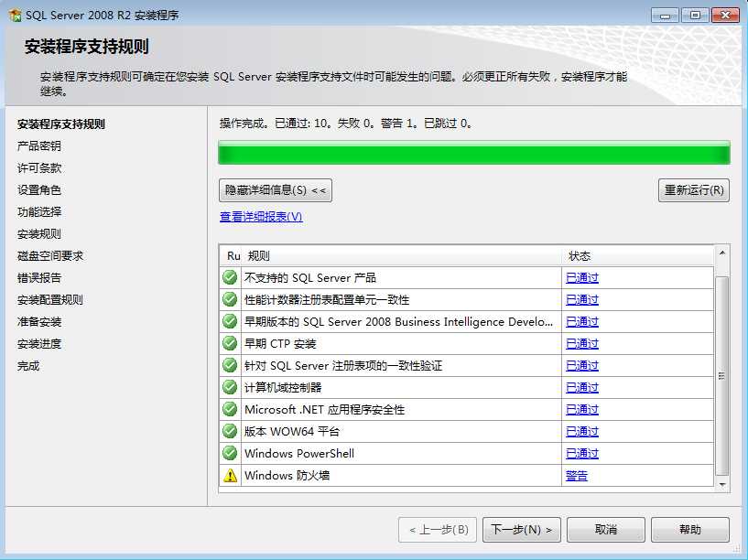Open 已通过 status for 性能计数器注册表配置单元一致性
748x560 pixels.
[x=582, y=299]
